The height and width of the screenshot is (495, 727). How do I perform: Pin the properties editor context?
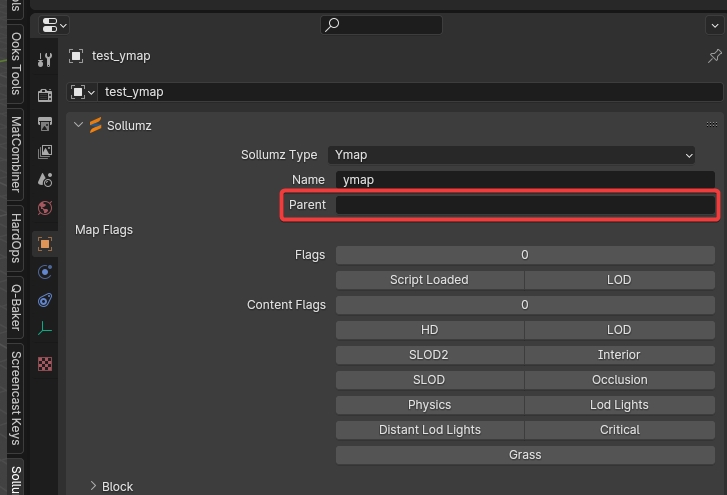tap(714, 56)
